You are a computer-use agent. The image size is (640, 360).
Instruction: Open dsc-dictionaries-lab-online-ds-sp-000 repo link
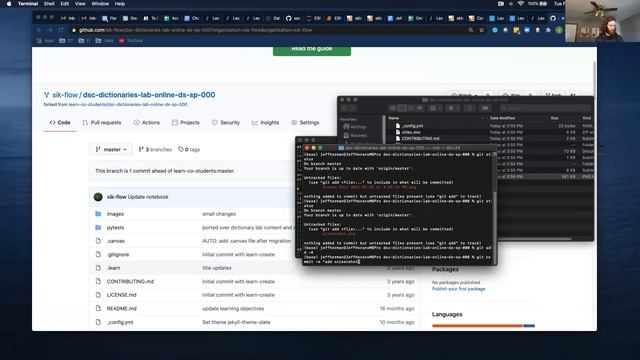tap(149, 95)
